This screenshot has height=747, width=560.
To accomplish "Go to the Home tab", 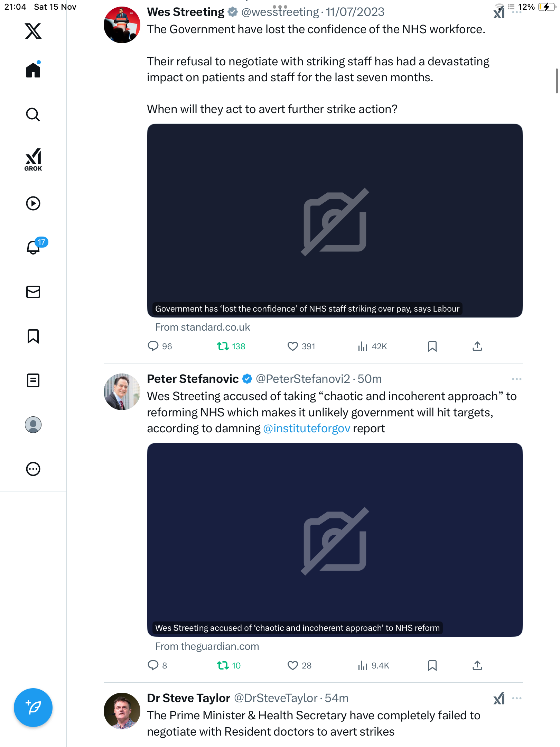I will [x=33, y=71].
